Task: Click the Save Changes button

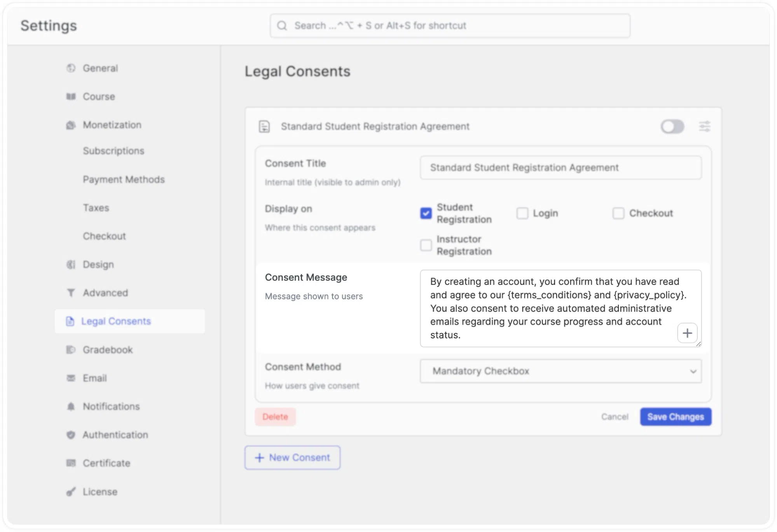Action: 676,417
